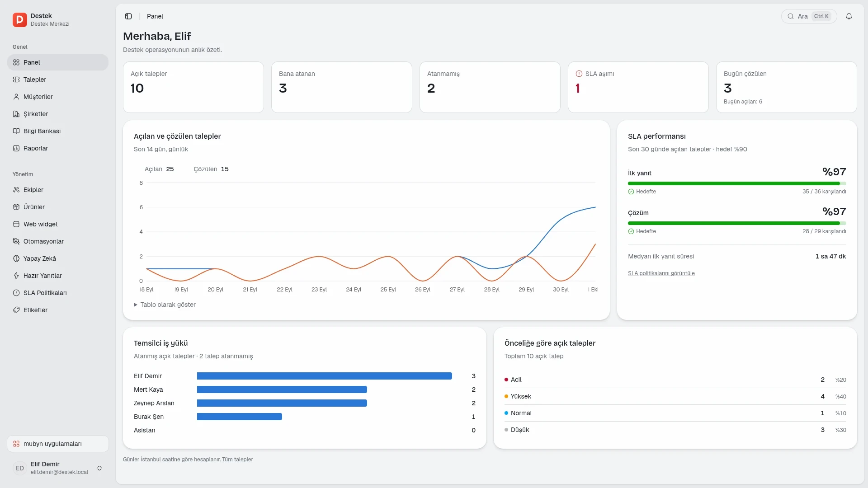Open mubyn uygulamaları app launcher
The width and height of the screenshot is (868, 488).
(x=58, y=444)
